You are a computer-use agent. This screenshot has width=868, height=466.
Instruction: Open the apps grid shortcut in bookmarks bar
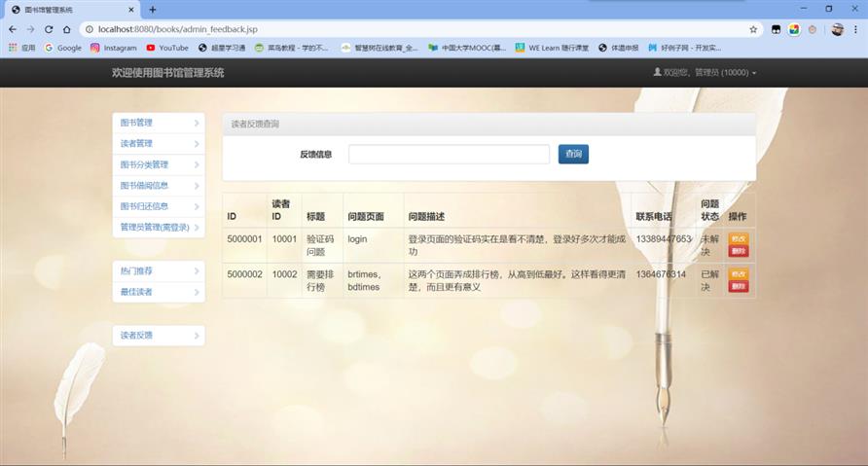coord(21,48)
